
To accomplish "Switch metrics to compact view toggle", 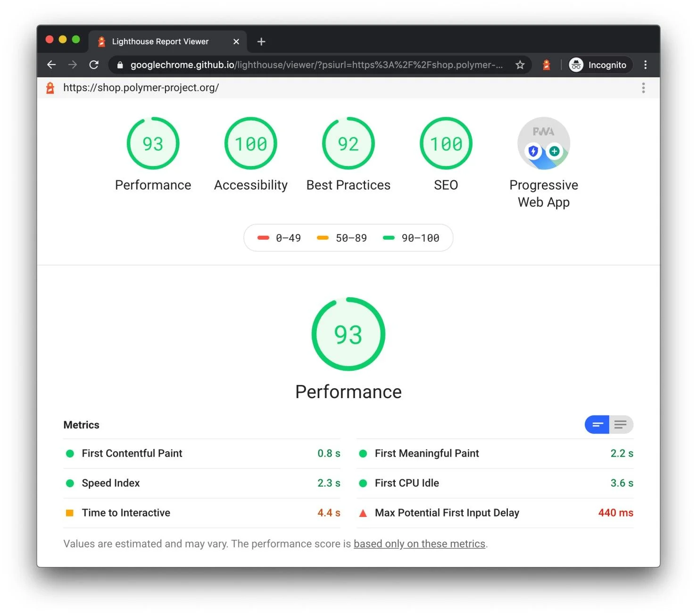I will pyautogui.click(x=597, y=425).
